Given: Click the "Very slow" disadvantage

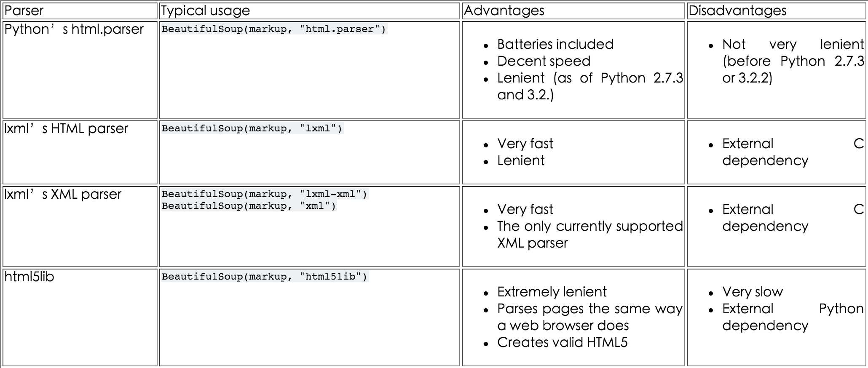Looking at the screenshot, I should tap(753, 292).
